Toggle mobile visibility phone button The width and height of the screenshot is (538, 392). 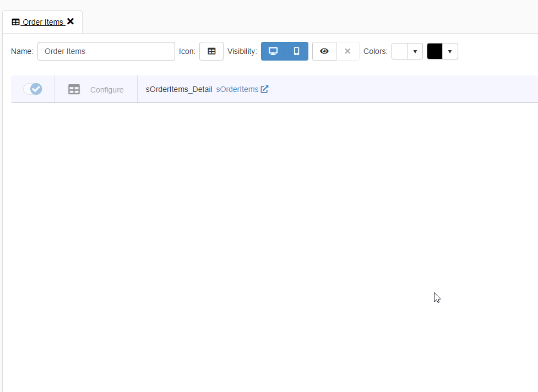(x=296, y=51)
